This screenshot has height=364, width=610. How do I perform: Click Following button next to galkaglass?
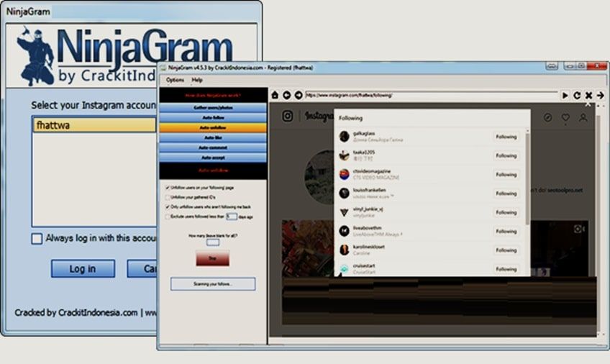[x=506, y=137]
